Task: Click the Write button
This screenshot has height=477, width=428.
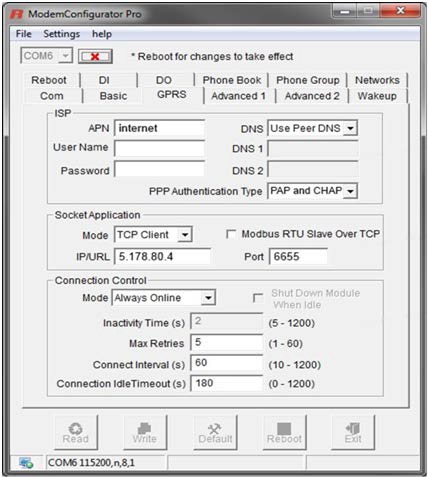Action: click(x=145, y=432)
